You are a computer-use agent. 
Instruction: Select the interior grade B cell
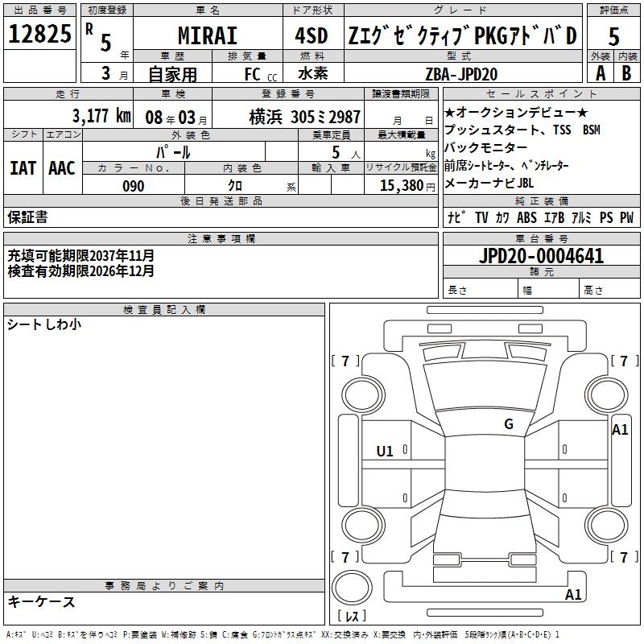627,72
